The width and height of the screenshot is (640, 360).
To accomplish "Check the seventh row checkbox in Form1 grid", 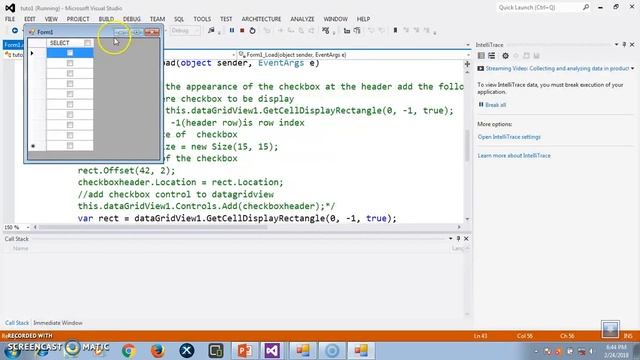I will pyautogui.click(x=70, y=115).
